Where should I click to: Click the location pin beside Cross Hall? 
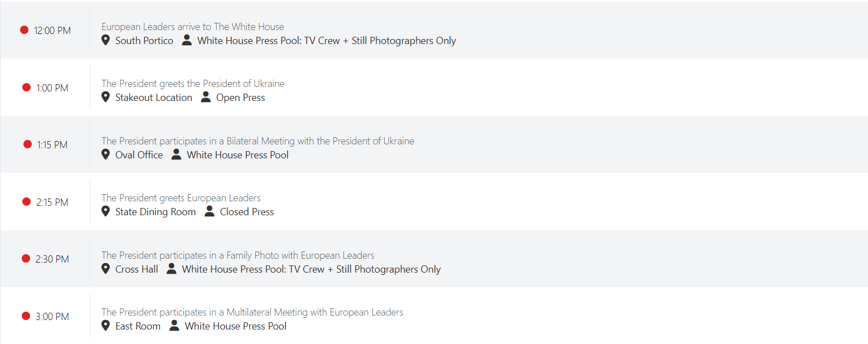click(105, 269)
